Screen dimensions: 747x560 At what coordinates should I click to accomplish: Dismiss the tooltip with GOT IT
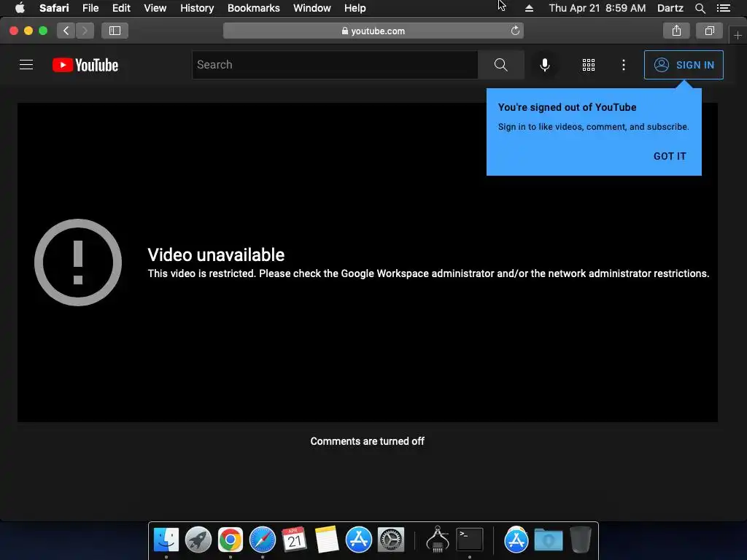670,156
